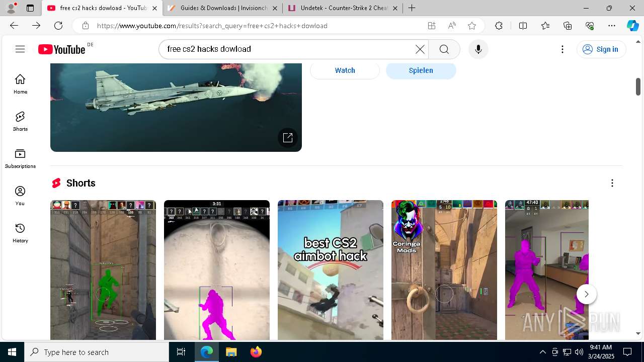Click the Spielen button

tap(421, 70)
